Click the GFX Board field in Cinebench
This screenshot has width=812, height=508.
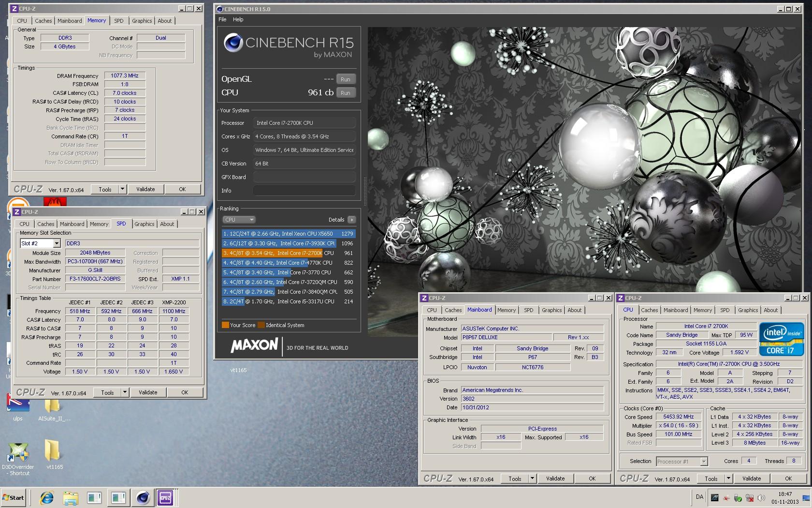[x=304, y=177]
